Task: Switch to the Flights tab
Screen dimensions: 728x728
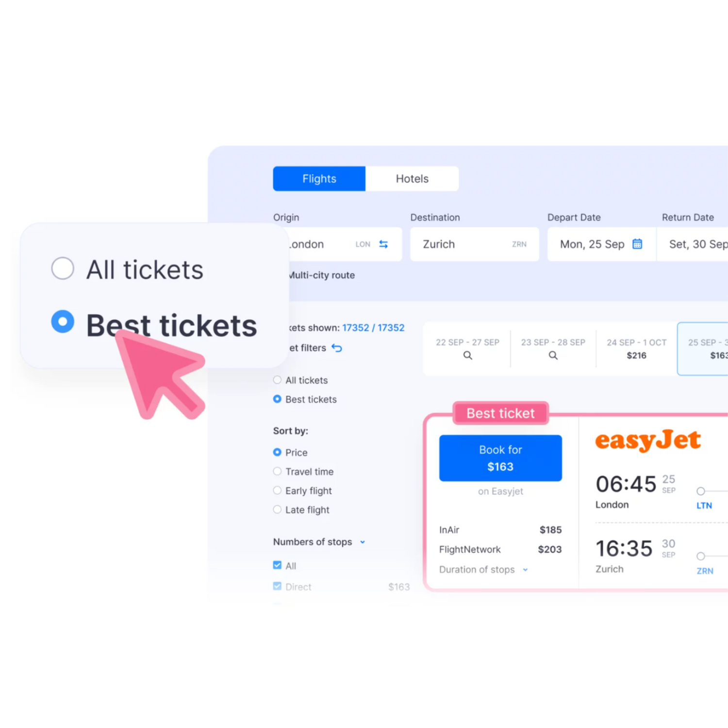Action: 319,179
